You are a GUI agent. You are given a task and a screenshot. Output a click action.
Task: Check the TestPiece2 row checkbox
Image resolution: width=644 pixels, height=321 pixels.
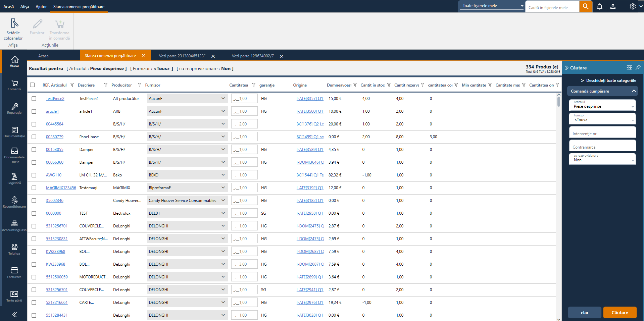(34, 99)
